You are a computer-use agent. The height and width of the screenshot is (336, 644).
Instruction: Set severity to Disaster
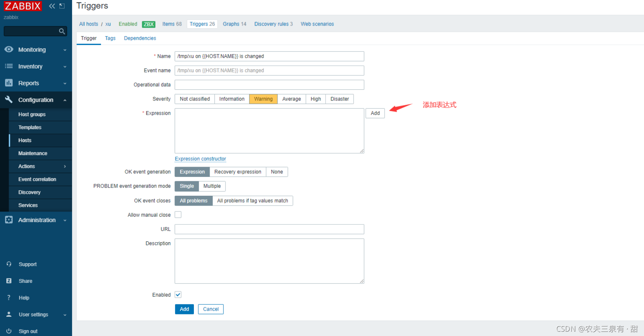click(340, 99)
